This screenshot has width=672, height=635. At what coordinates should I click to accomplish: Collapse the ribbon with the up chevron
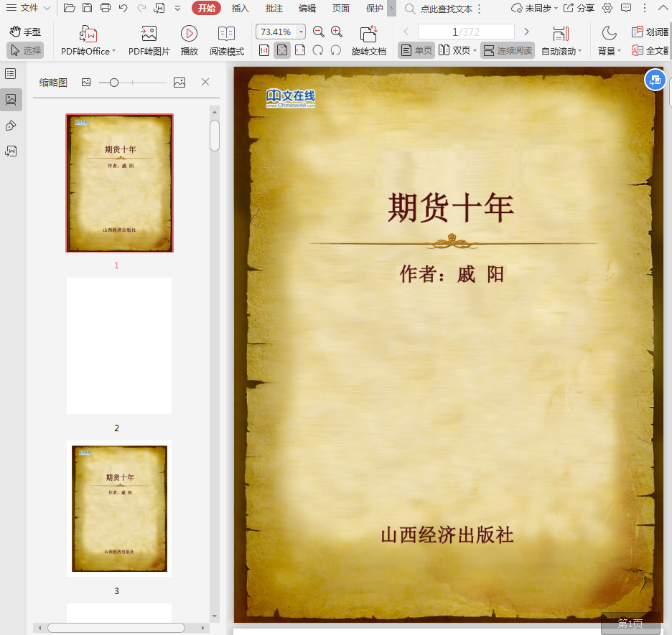663,8
